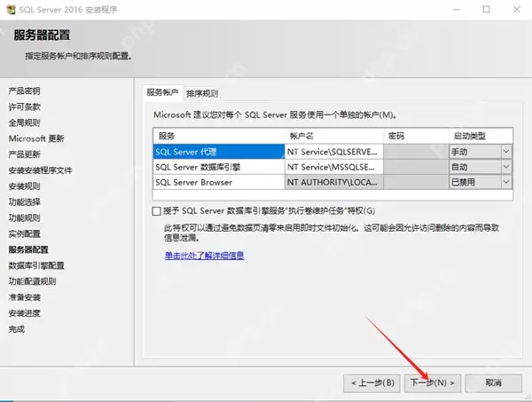Select 安装进度 step in sidebar
This screenshot has width=532, height=402.
[25, 313]
